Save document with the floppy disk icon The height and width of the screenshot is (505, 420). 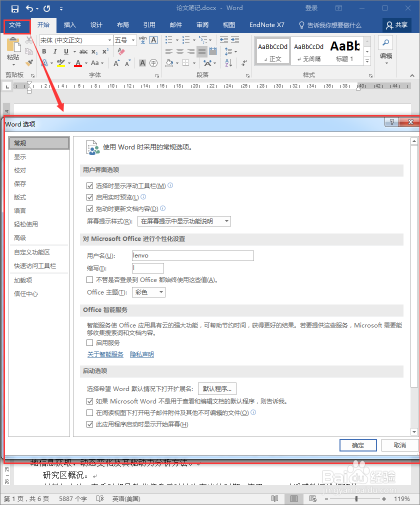pyautogui.click(x=15, y=8)
